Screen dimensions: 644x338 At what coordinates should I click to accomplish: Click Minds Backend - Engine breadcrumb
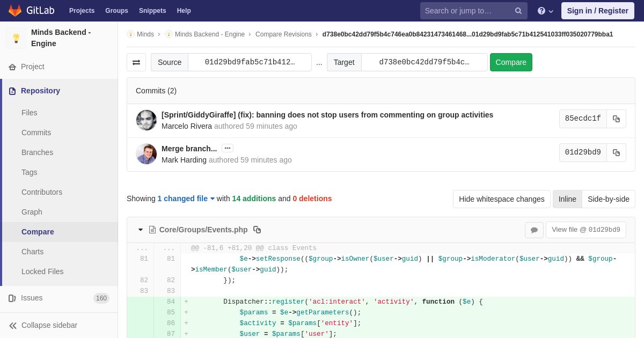(210, 34)
